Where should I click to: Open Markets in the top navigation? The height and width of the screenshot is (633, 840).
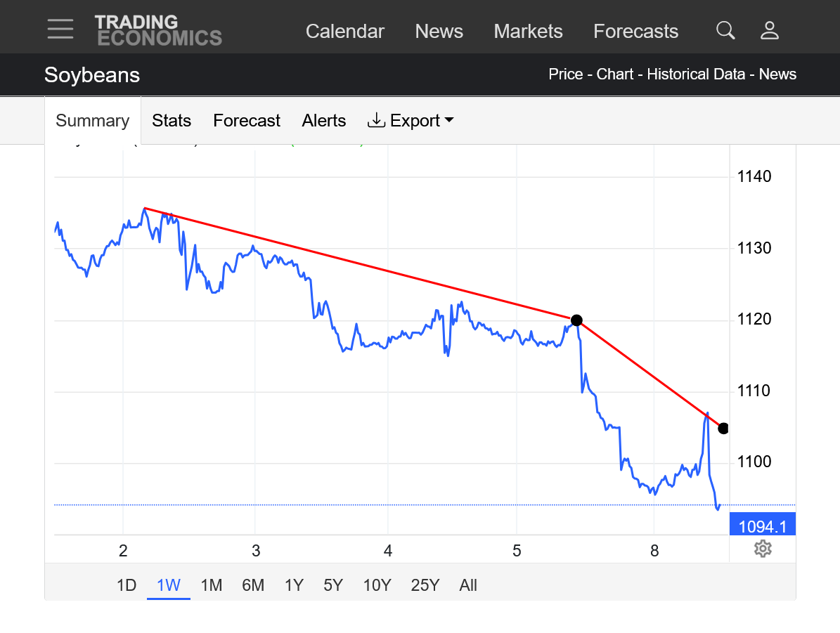[529, 32]
